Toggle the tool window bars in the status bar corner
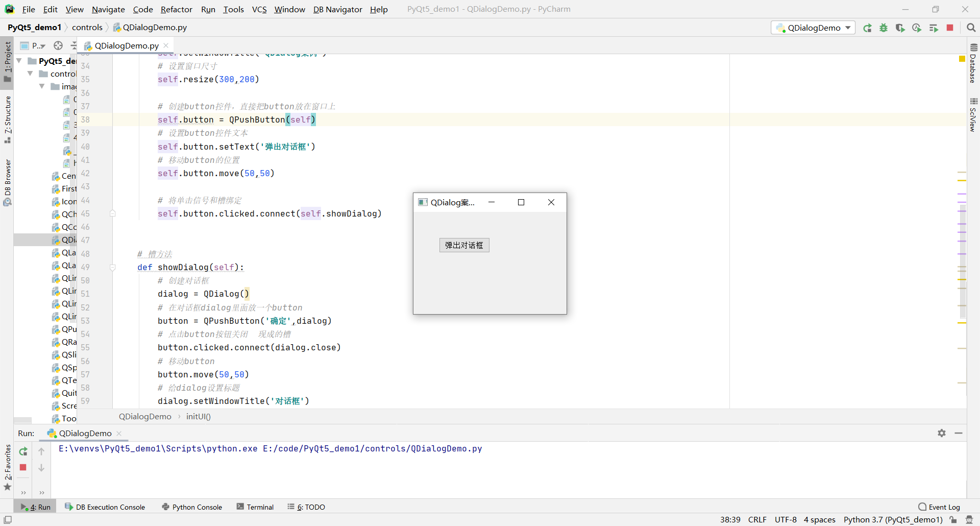The image size is (980, 526). click(8, 519)
